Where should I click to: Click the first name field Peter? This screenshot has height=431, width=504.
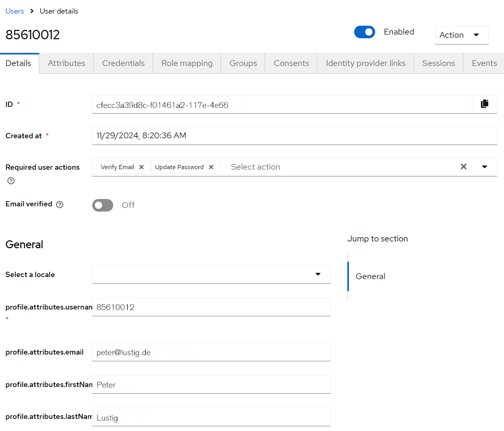(211, 384)
